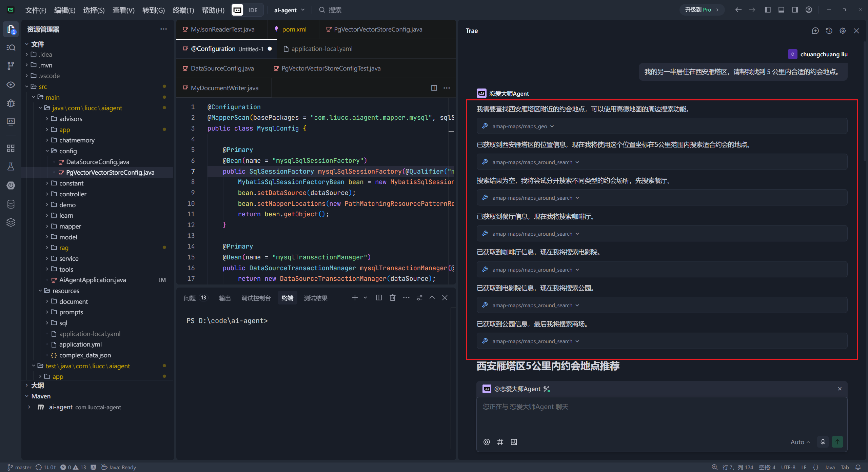Start voice input with microphone icon
The height and width of the screenshot is (472, 868).
point(823,442)
